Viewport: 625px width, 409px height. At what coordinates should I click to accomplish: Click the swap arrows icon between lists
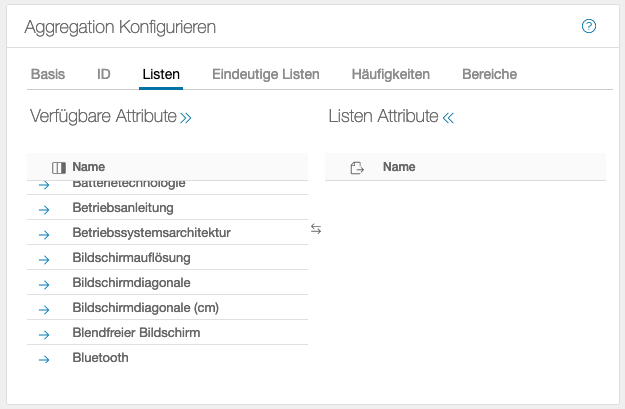click(316, 229)
